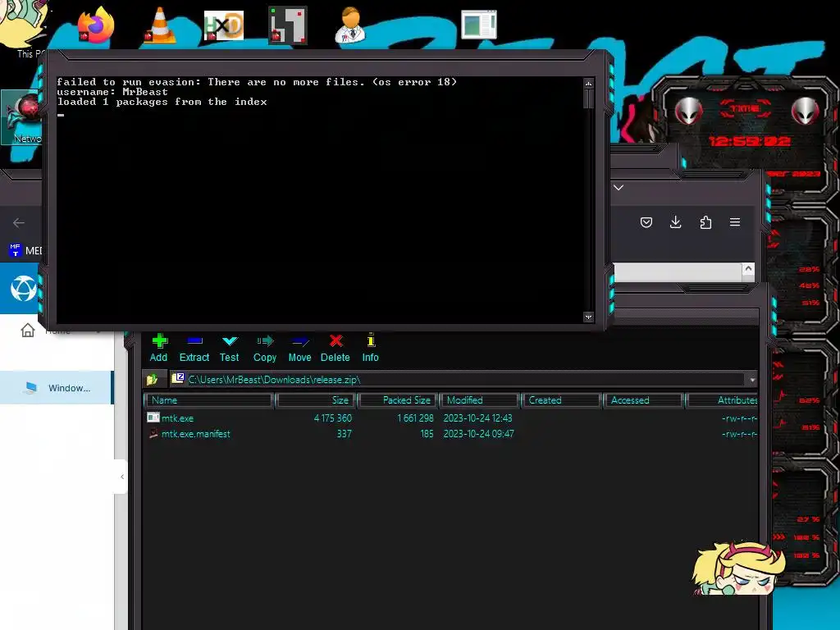Open the green-and-red maze desktop icon
The height and width of the screenshot is (630, 840).
click(288, 25)
